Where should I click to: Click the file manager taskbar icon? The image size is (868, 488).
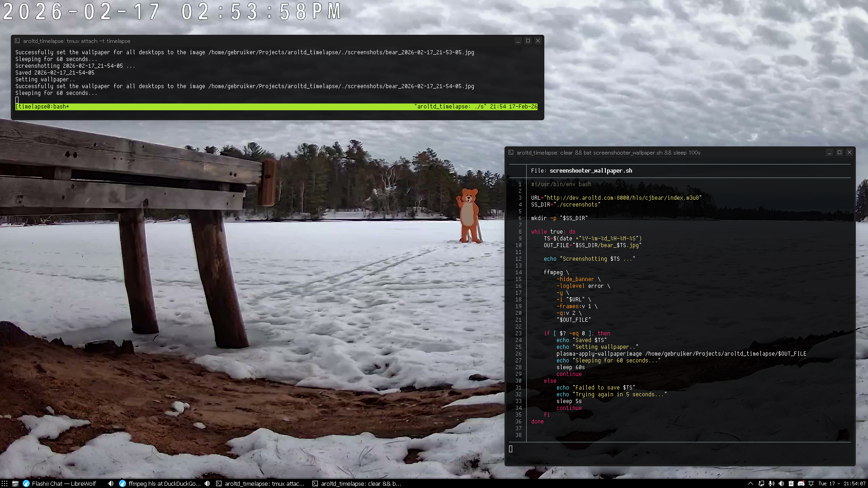tap(15, 483)
